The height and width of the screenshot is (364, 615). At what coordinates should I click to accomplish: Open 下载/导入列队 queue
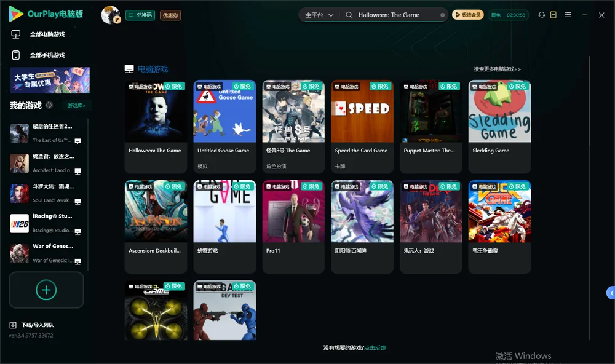[31, 325]
